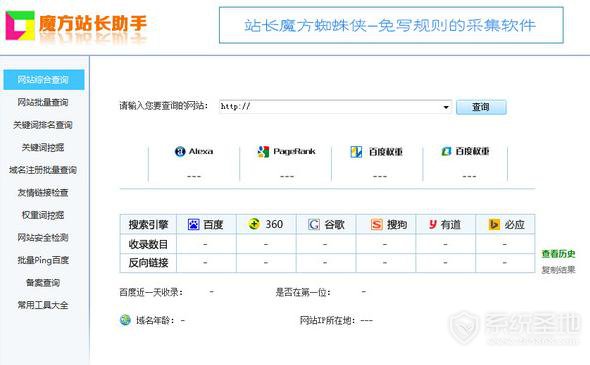Viewport: 590px width, 365px height.
Task: Click the 查看历史 link
Action: 558,254
